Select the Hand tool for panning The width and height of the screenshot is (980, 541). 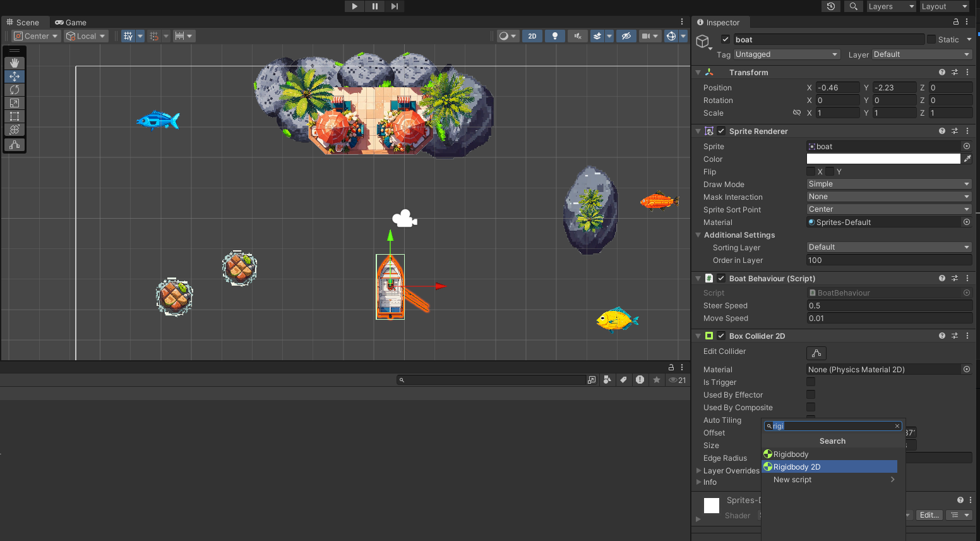coord(14,63)
